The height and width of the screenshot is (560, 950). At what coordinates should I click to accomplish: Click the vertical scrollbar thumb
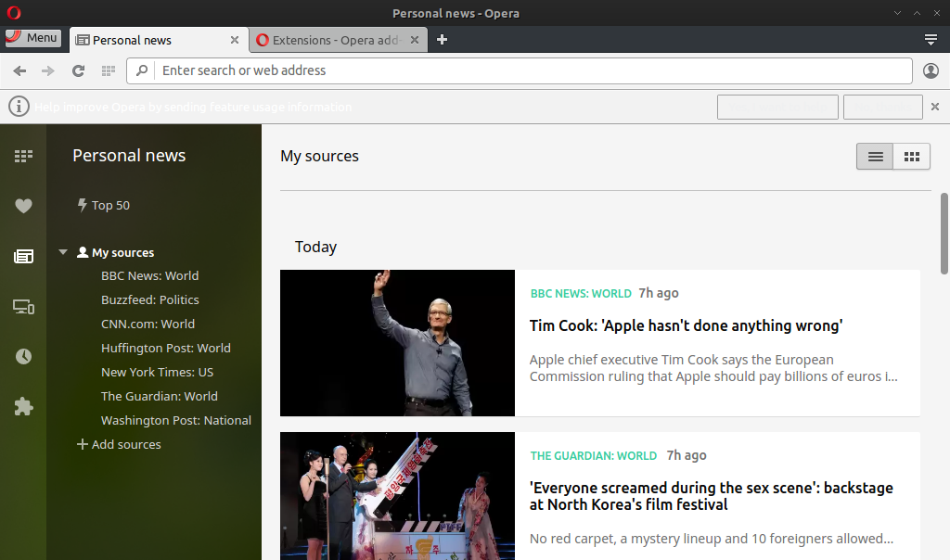(x=944, y=234)
